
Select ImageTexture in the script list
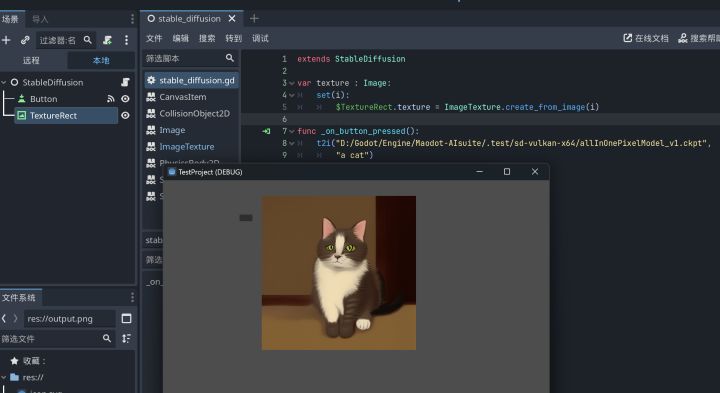(186, 147)
